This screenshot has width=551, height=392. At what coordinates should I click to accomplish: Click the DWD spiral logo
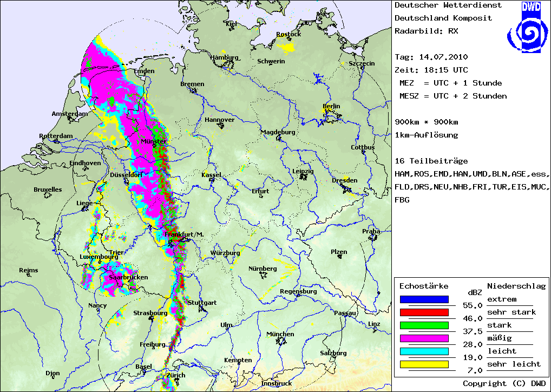[525, 27]
